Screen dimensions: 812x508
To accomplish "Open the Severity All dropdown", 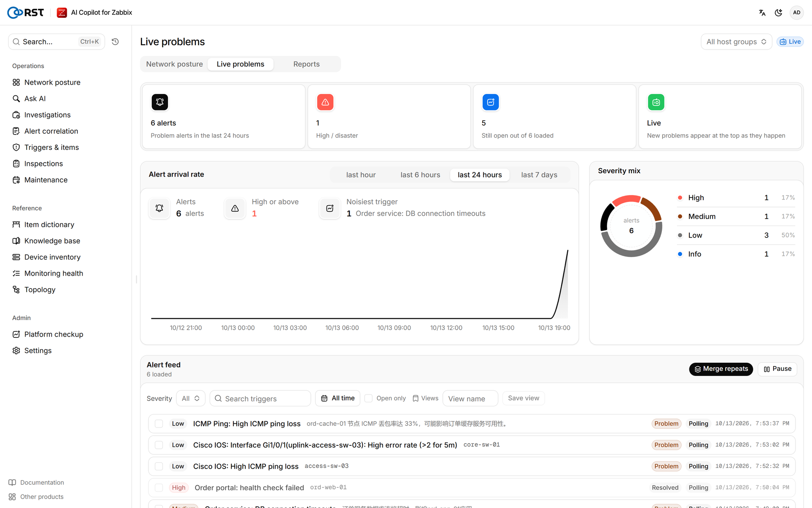I will [x=191, y=398].
